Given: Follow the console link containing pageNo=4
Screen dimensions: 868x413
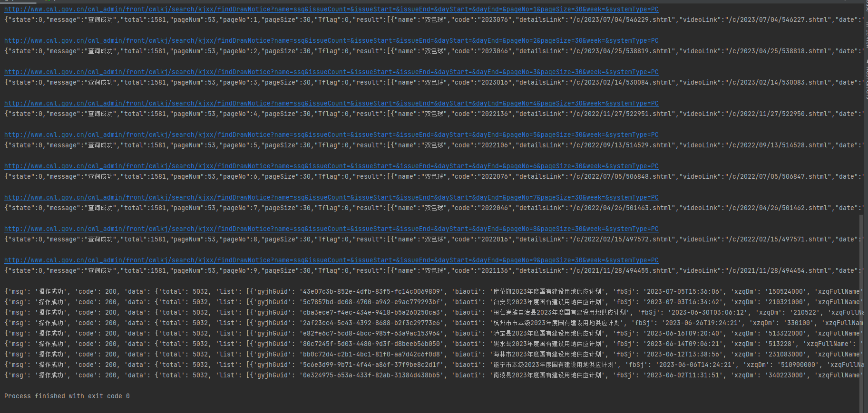Looking at the screenshot, I should point(332,104).
